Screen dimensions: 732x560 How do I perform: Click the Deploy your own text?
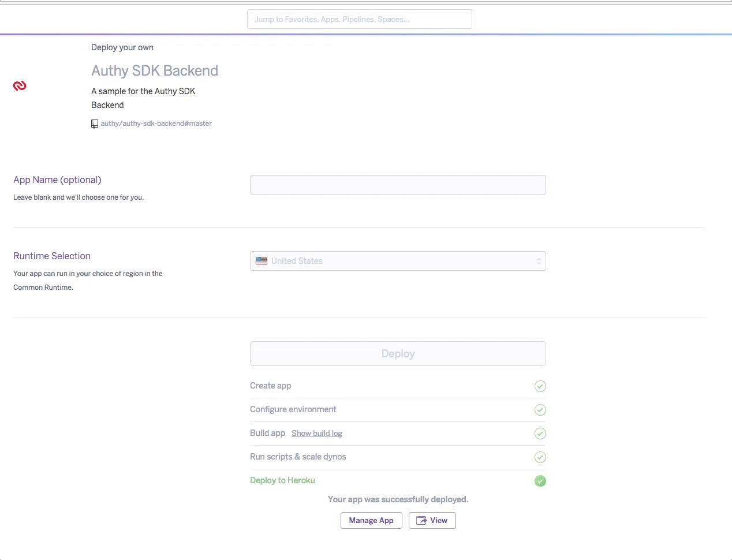[122, 47]
